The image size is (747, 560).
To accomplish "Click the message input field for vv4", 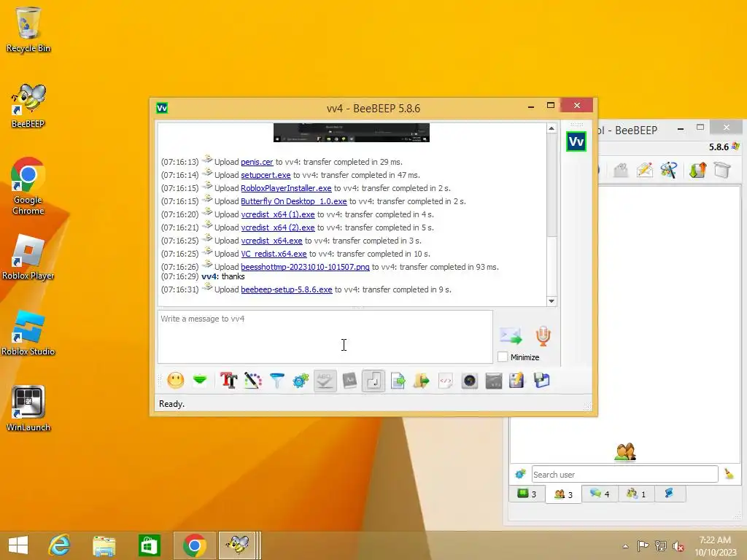I will (325, 337).
